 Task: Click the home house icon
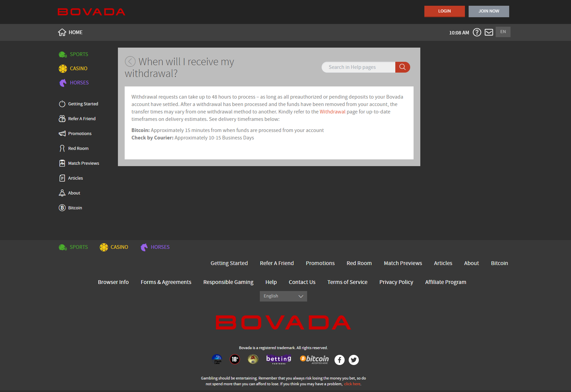[x=62, y=32]
